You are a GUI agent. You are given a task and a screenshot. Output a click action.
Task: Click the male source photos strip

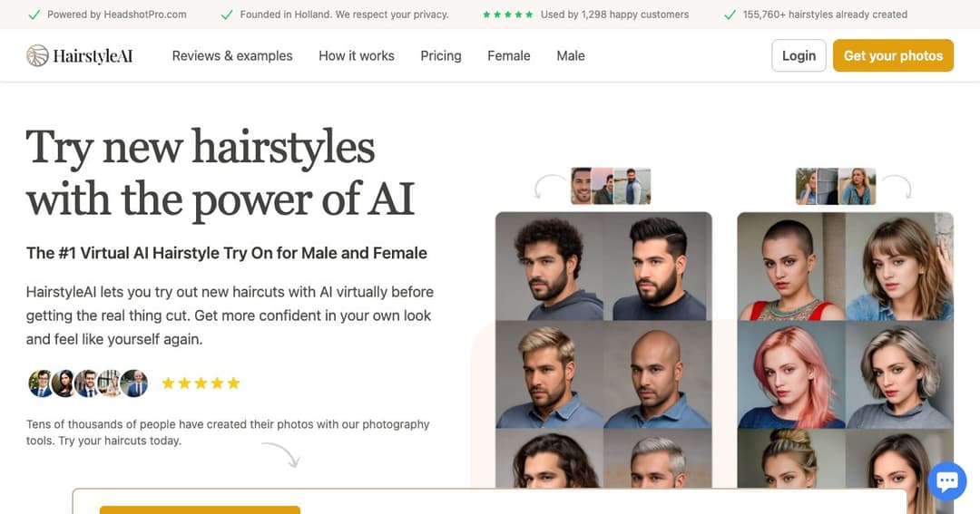(x=611, y=186)
